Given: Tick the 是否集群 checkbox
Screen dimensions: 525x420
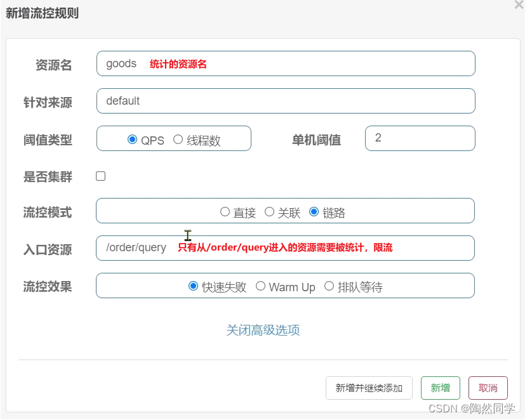Looking at the screenshot, I should coord(100,176).
